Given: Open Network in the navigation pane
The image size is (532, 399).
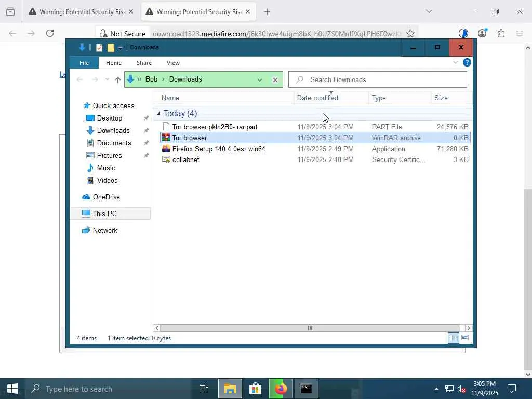Looking at the screenshot, I should click(100, 230).
